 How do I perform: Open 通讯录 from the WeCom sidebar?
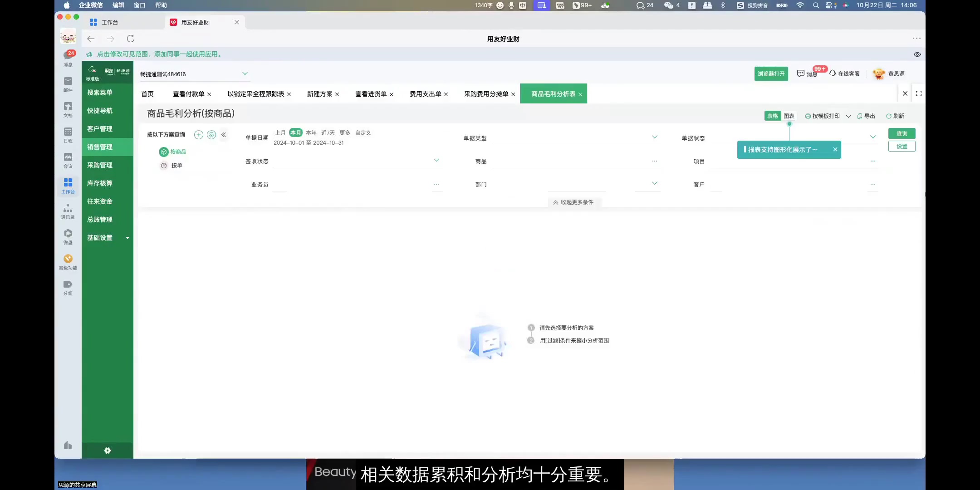(x=68, y=211)
